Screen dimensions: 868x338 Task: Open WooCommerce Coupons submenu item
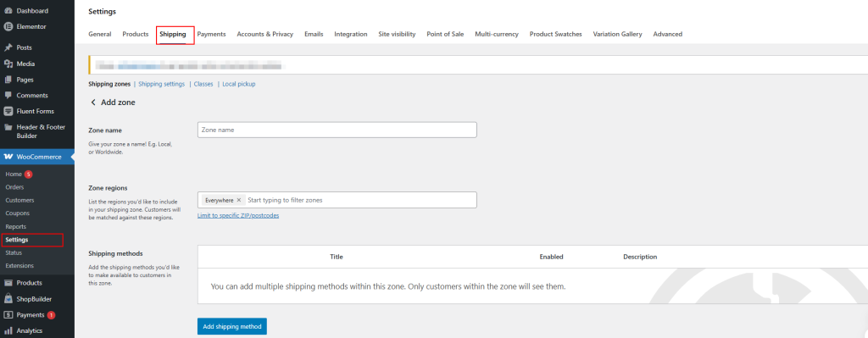coord(17,213)
